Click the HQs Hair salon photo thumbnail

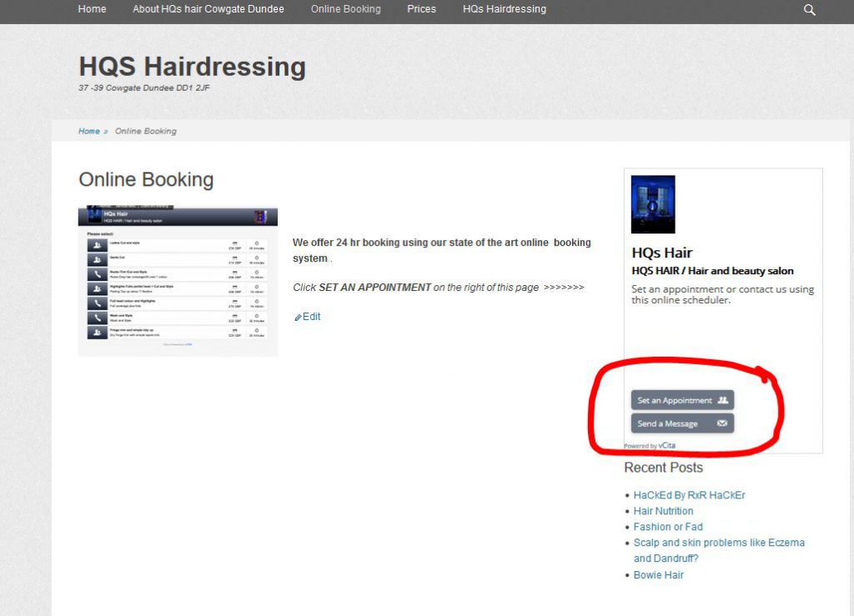coord(653,204)
